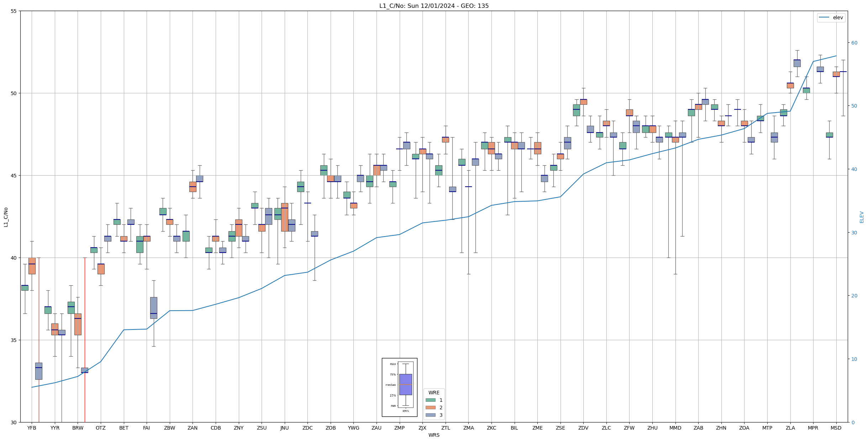Click the 45 tick on left axis

[14, 176]
